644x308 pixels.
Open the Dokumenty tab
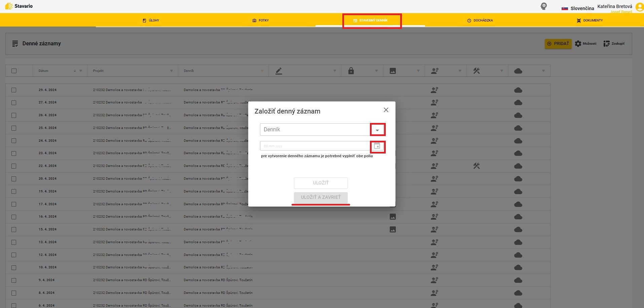tap(590, 20)
